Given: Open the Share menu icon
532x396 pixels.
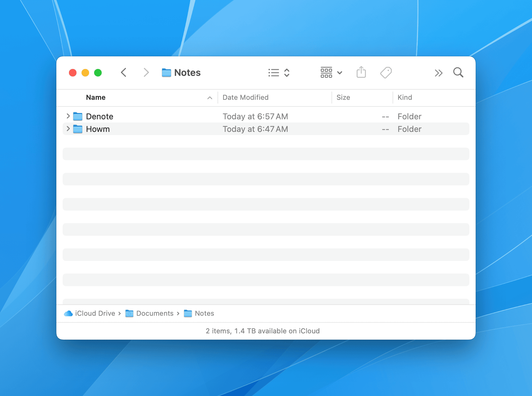Looking at the screenshot, I should point(361,72).
